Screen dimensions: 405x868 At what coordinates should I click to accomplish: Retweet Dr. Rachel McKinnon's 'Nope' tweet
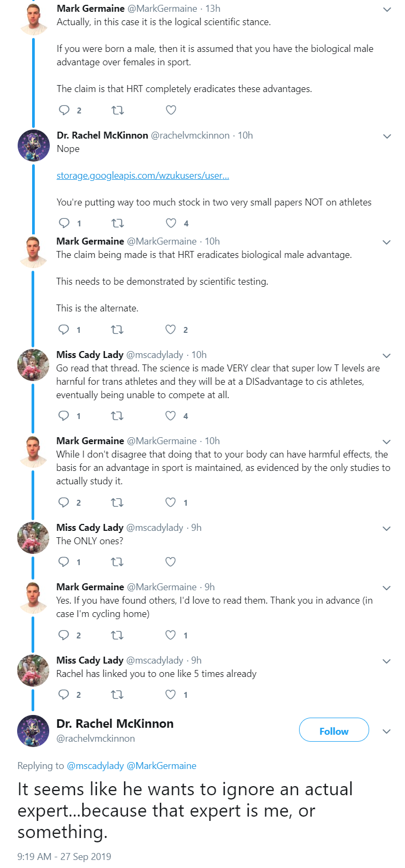[117, 223]
